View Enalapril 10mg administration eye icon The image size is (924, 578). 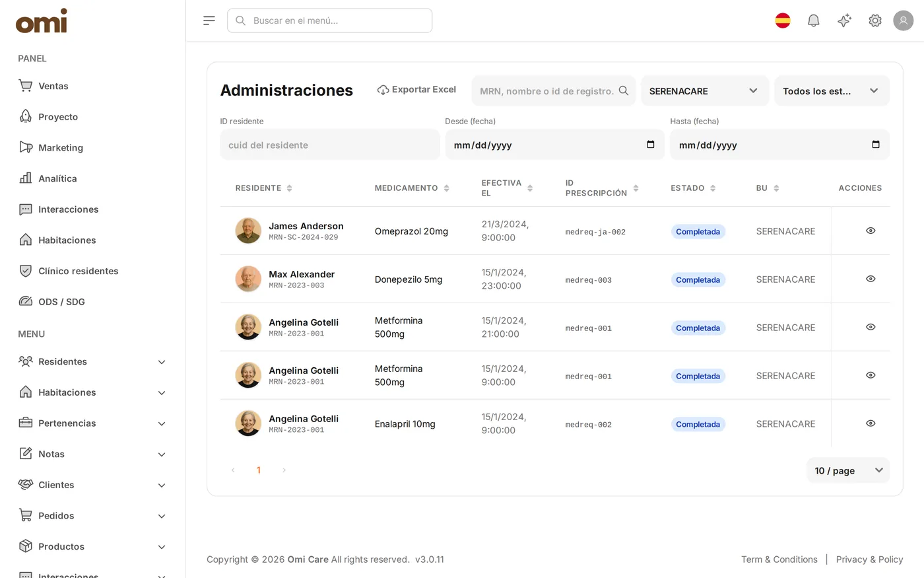tap(871, 423)
